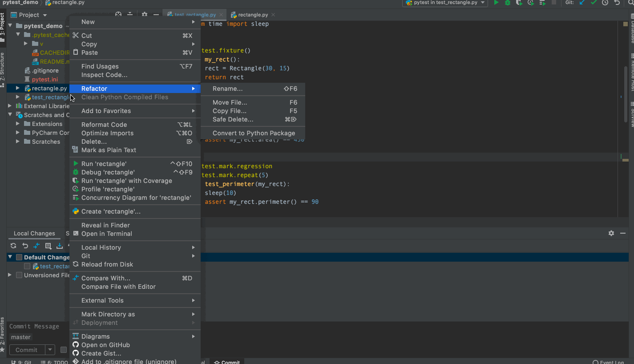Expand the Unversioned Files group
The width and height of the screenshot is (634, 364).
point(10,275)
